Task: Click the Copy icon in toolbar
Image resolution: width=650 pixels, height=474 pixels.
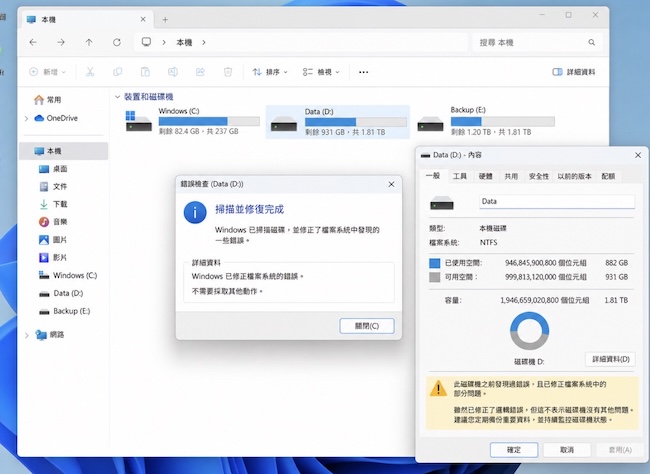Action: point(118,72)
